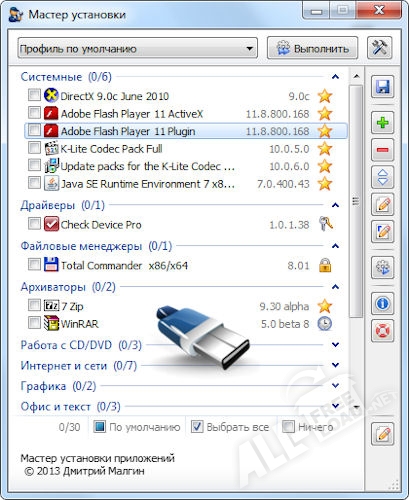Click the Выполнить button

tap(312, 49)
